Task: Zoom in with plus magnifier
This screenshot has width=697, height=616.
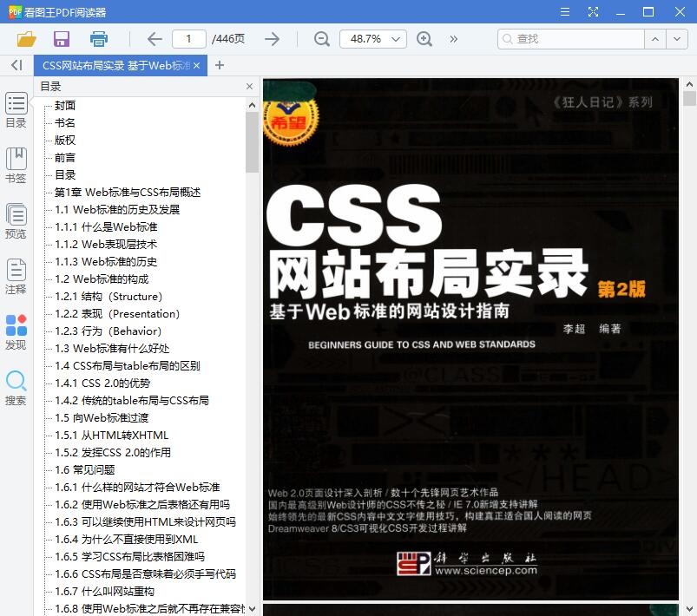Action: [424, 39]
